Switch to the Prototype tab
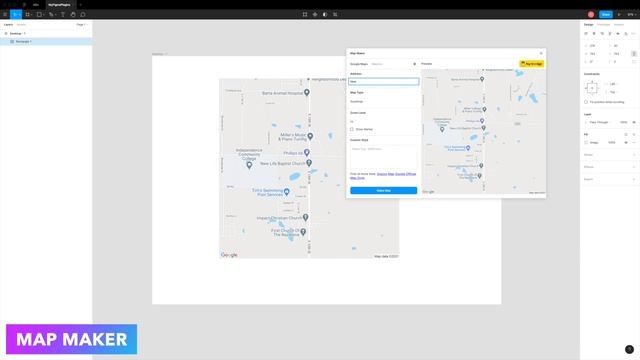The width and height of the screenshot is (640, 360). [x=603, y=24]
